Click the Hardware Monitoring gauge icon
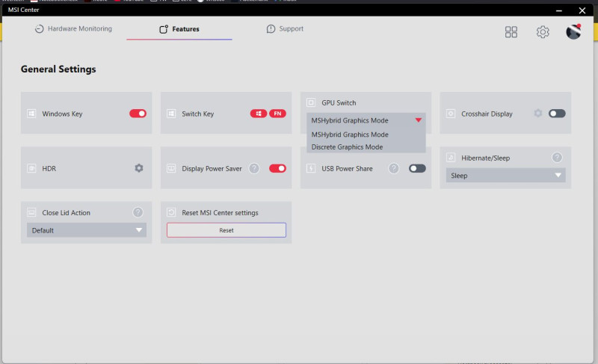 [39, 28]
